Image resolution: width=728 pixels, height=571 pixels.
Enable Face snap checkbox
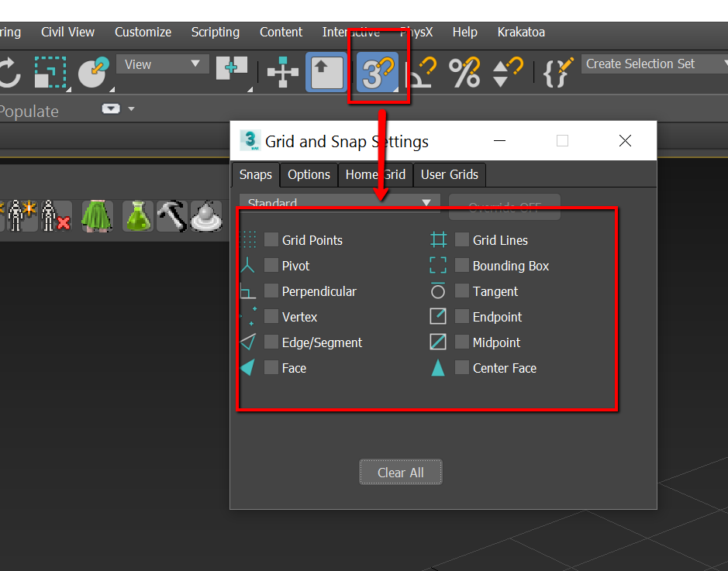[271, 367]
